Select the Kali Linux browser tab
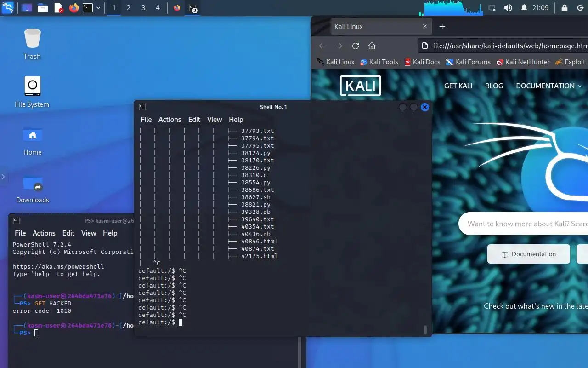The width and height of the screenshot is (588, 368). click(381, 27)
